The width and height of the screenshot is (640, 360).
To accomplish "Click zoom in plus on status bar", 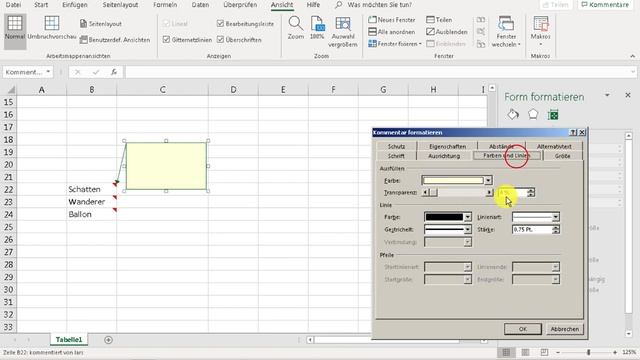I will click(x=615, y=352).
